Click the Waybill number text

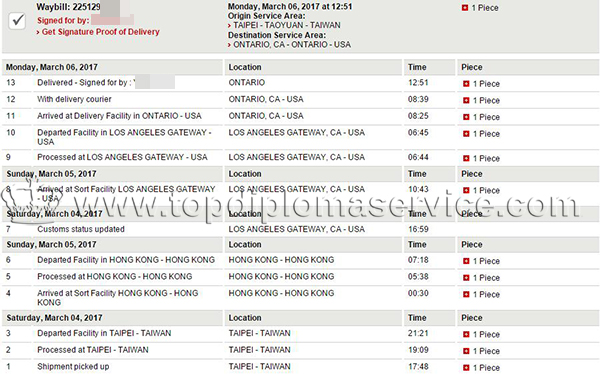click(x=68, y=7)
